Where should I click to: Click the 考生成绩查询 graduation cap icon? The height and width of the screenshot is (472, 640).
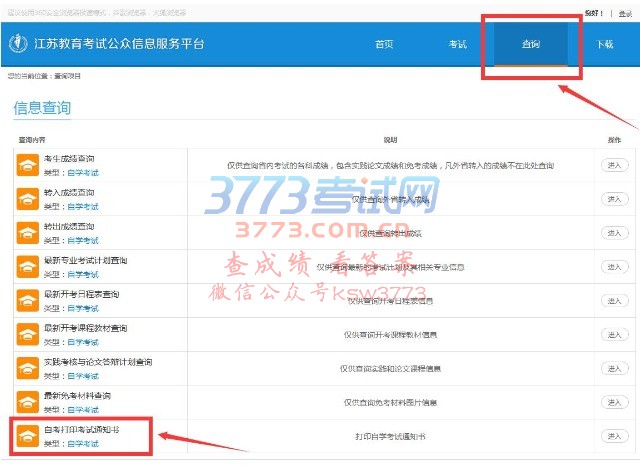(27, 165)
